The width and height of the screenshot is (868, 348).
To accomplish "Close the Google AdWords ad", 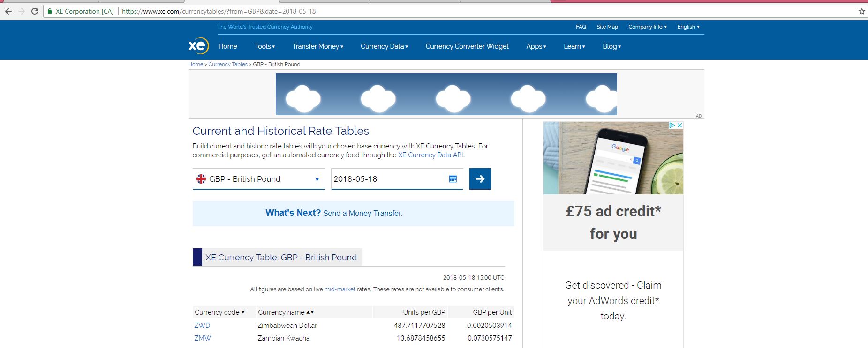I will click(679, 125).
